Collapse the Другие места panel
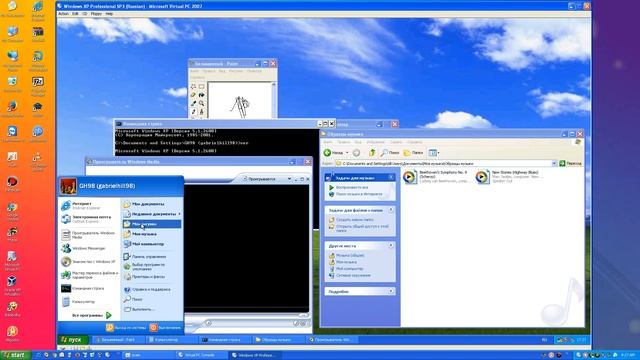 click(x=391, y=246)
